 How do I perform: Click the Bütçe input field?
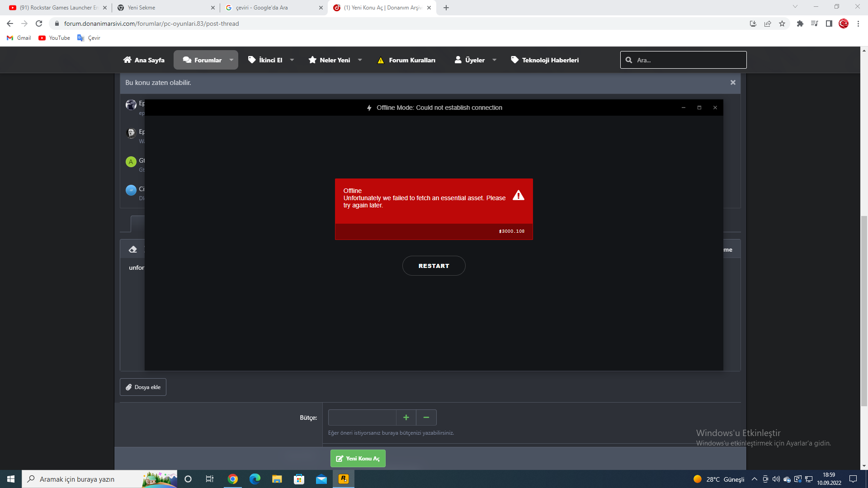pos(362,418)
